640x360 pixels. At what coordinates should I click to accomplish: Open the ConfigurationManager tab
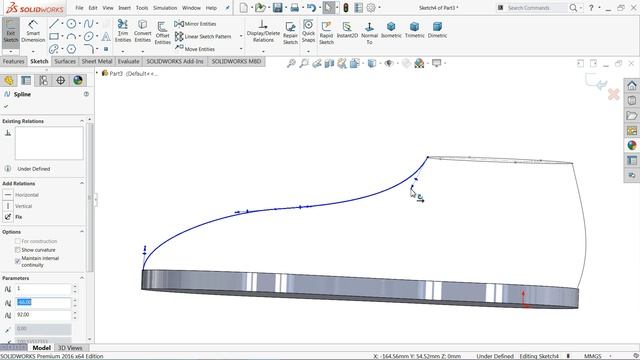(43, 80)
